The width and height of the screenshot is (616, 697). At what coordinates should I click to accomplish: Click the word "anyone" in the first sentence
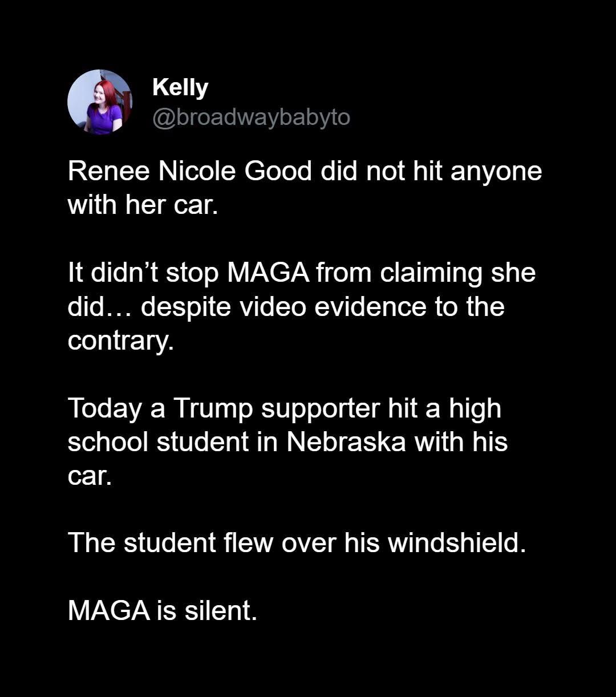[x=496, y=172]
